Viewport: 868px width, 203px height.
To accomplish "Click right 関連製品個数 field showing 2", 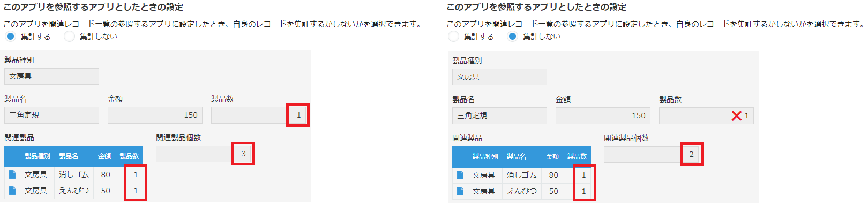I will pyautogui.click(x=652, y=154).
